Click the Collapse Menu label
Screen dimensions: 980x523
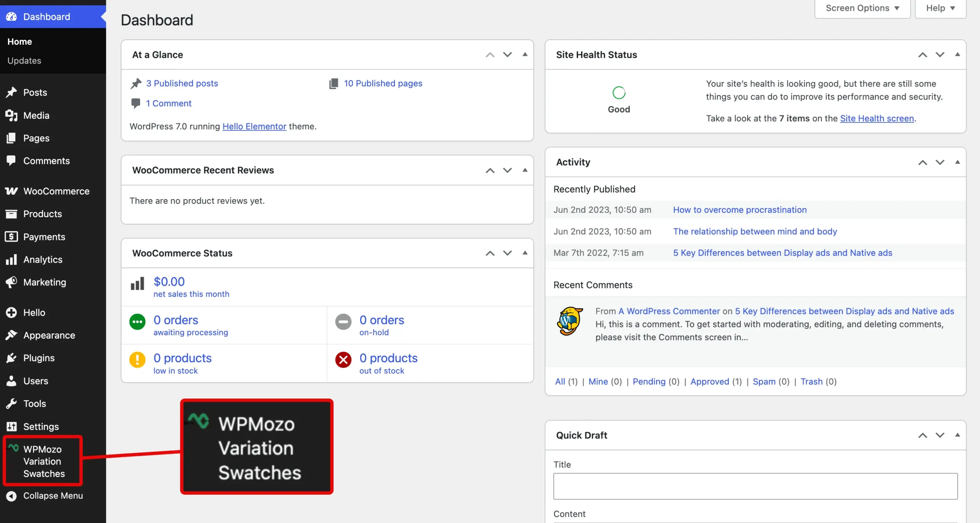53,496
